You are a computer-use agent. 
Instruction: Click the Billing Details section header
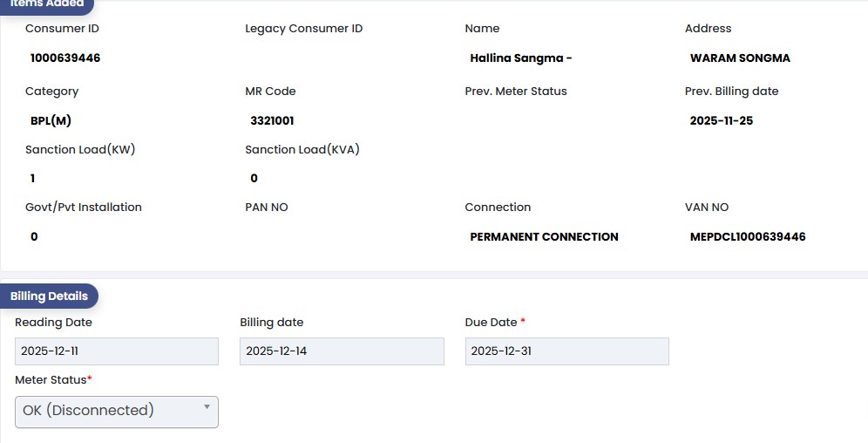point(49,296)
